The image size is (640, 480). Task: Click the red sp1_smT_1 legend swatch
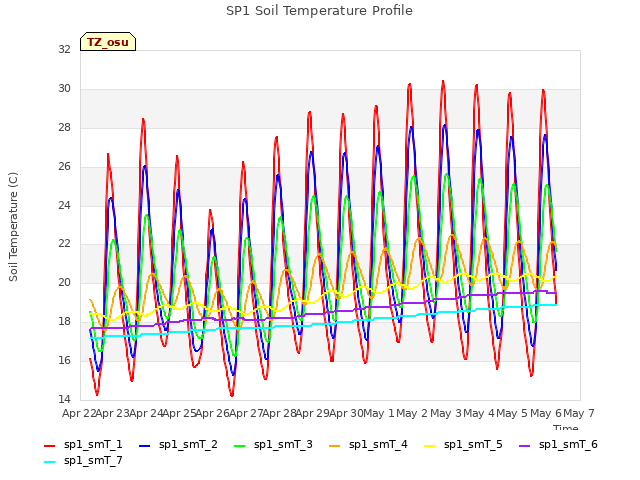pyautogui.click(x=49, y=446)
